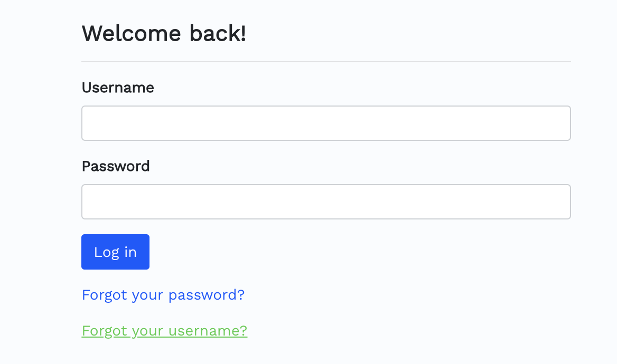Choose the bottom-most link on the form
This screenshot has width=617, height=364.
[164, 331]
